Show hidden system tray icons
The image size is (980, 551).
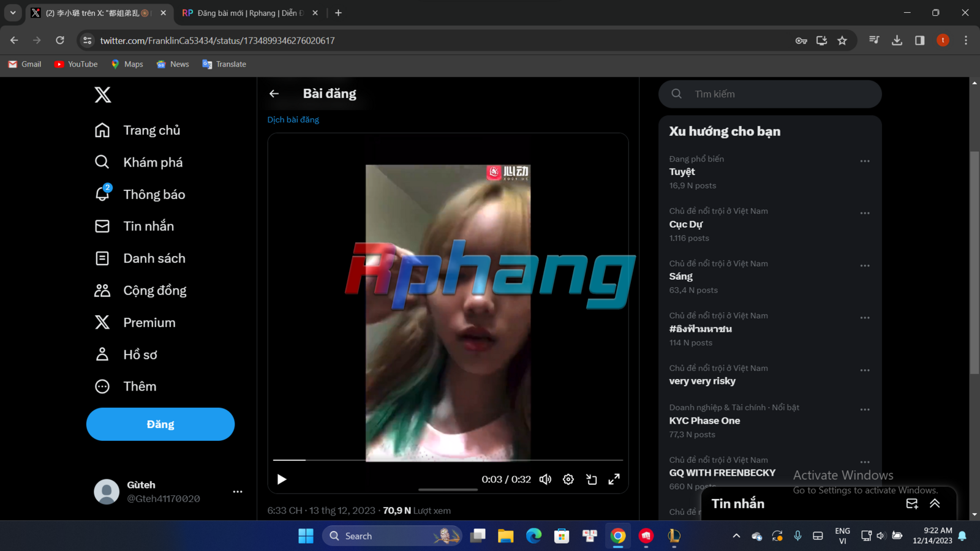736,536
